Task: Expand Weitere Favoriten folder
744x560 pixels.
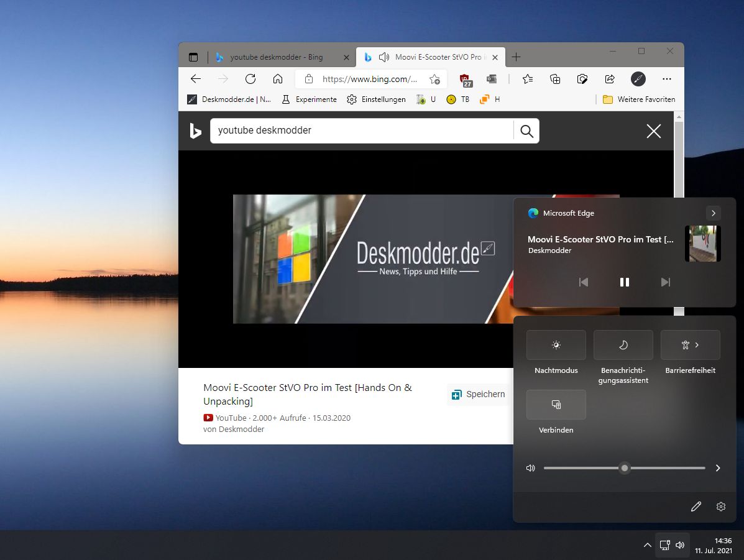Action: [x=639, y=99]
